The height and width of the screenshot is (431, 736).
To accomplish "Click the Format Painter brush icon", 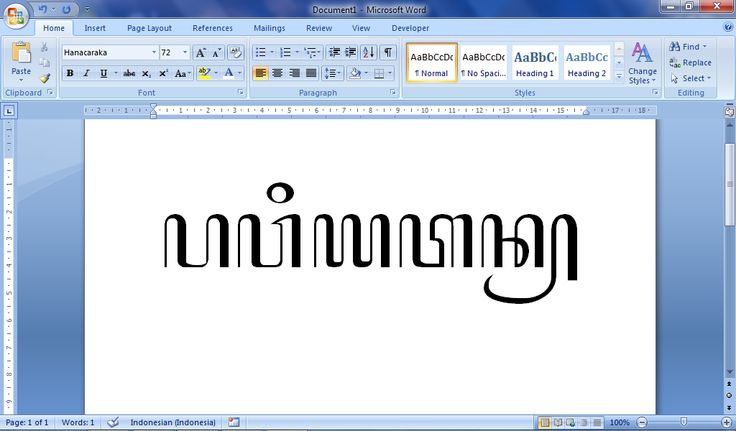I will pyautogui.click(x=45, y=78).
